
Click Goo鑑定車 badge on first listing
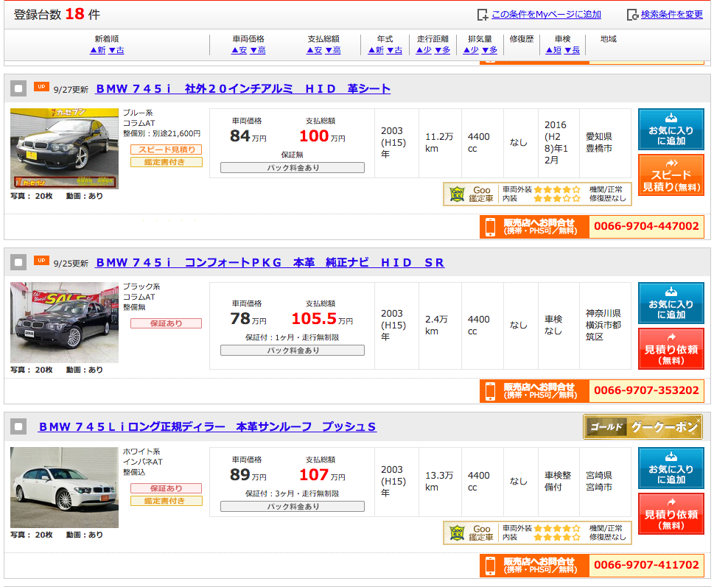point(537,194)
